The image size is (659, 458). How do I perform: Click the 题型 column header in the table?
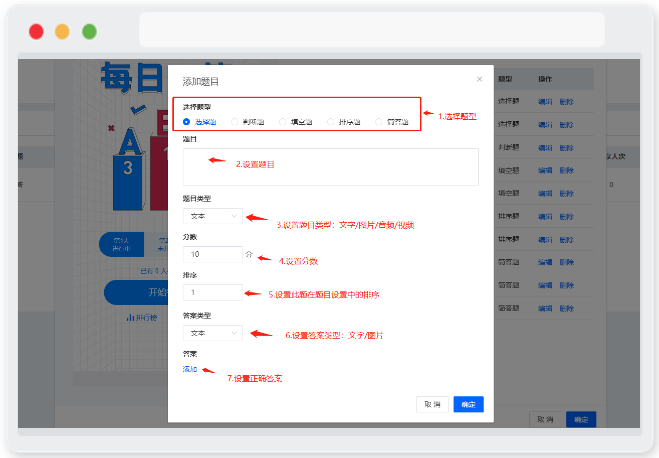click(505, 79)
